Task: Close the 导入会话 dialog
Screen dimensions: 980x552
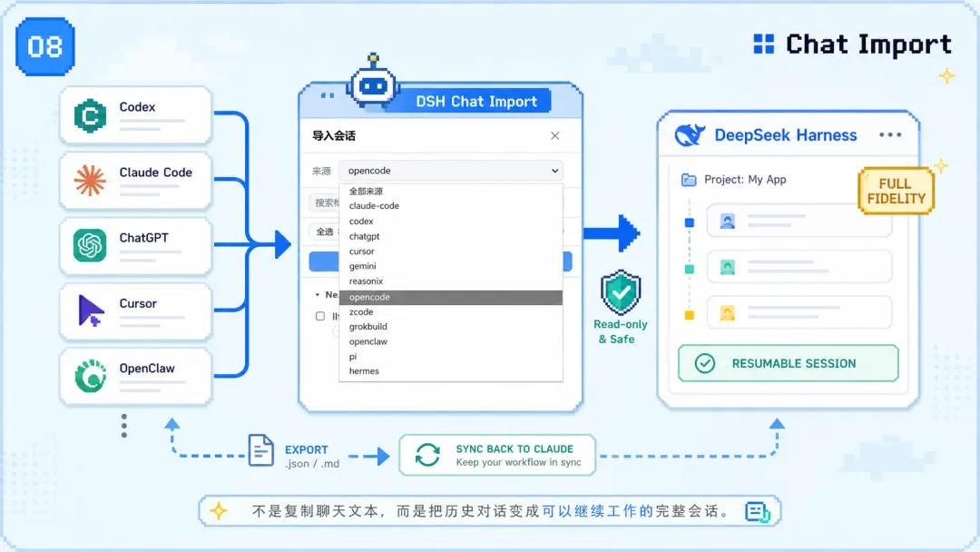Action: click(555, 135)
